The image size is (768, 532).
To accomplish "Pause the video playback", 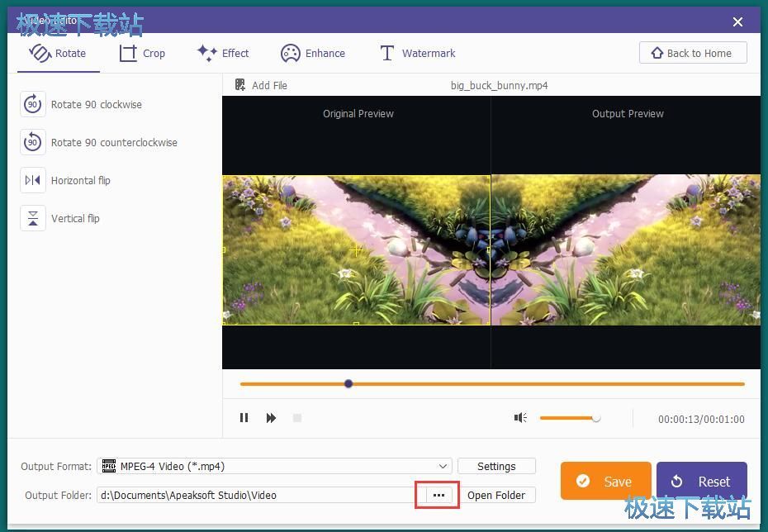I will click(244, 418).
